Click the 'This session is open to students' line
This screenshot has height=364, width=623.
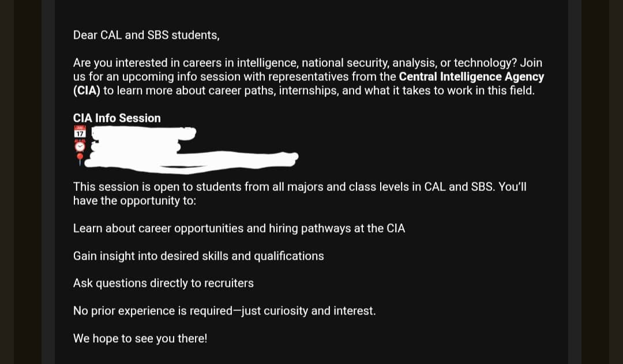pyautogui.click(x=299, y=187)
